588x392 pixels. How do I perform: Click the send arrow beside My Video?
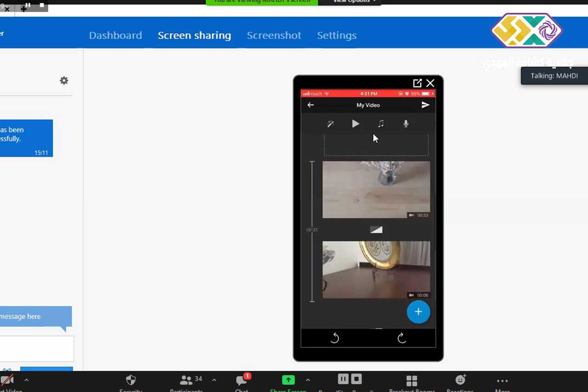(x=425, y=105)
